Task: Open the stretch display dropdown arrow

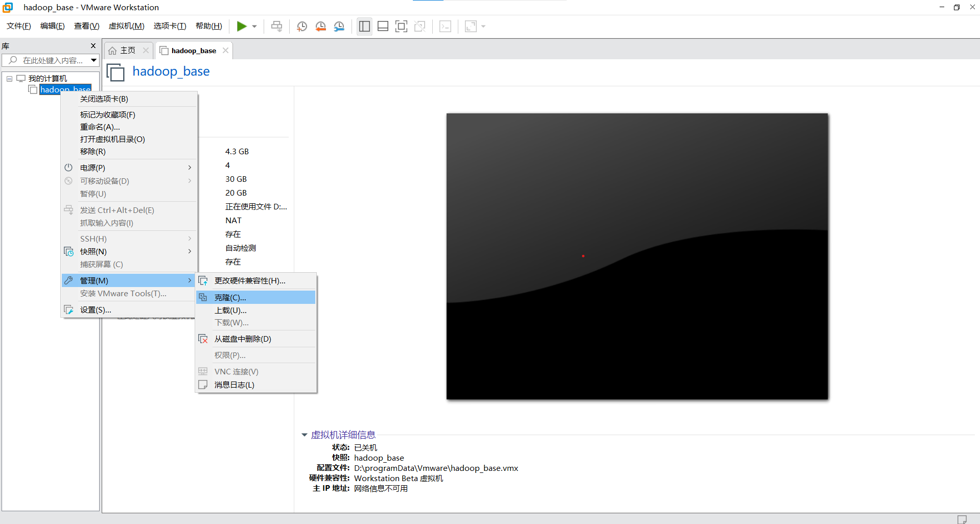Action: pos(483,27)
